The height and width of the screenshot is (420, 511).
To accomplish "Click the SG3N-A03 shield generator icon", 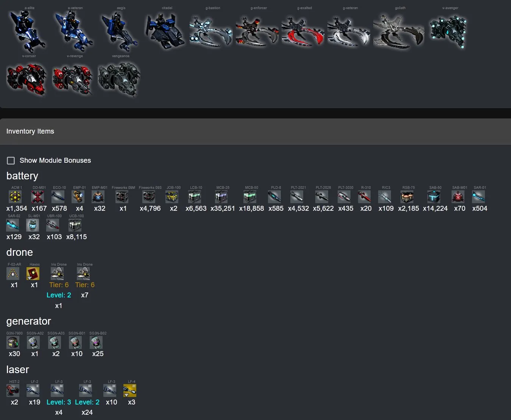I will 55,342.
